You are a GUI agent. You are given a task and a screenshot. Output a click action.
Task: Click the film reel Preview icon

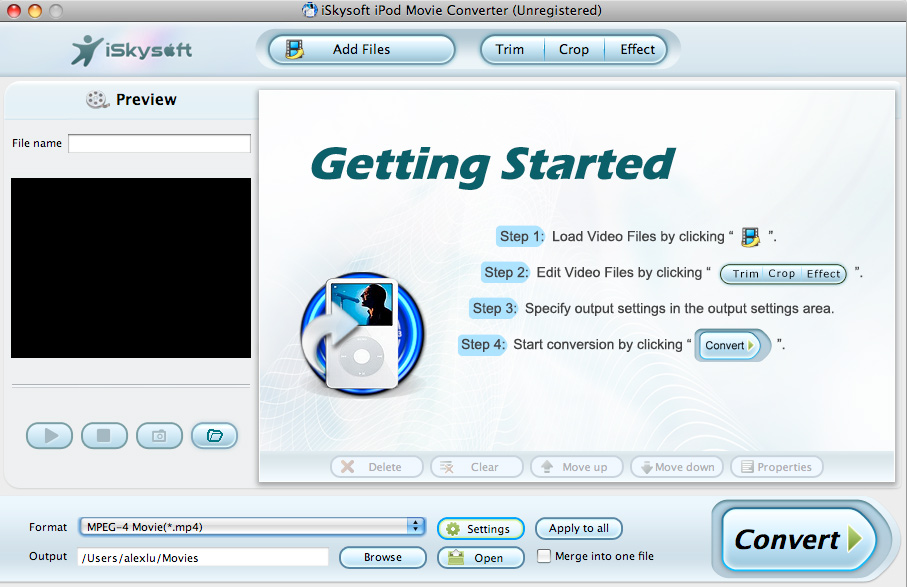[x=97, y=100]
